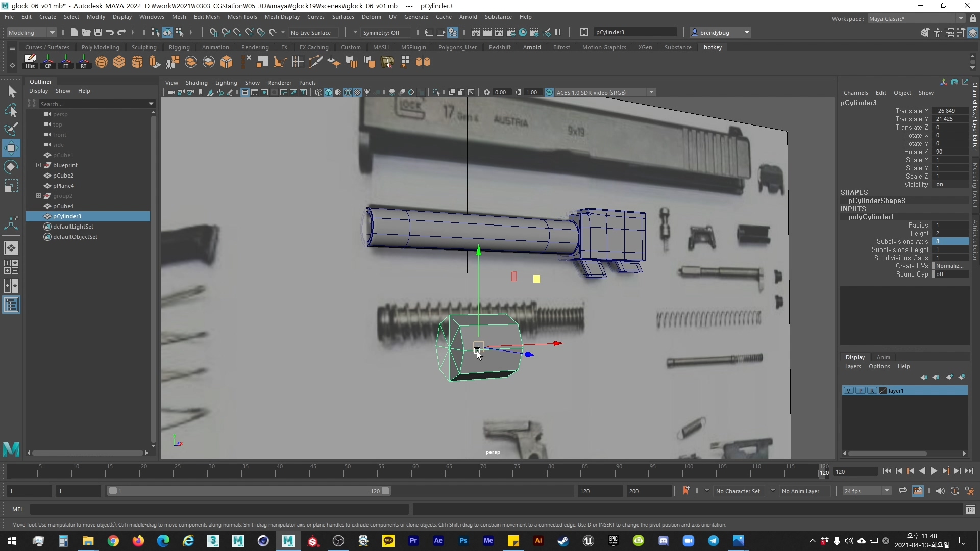Viewport: 980px width, 551px height.
Task: Switch to the Anim layer tab
Action: pos(883,357)
